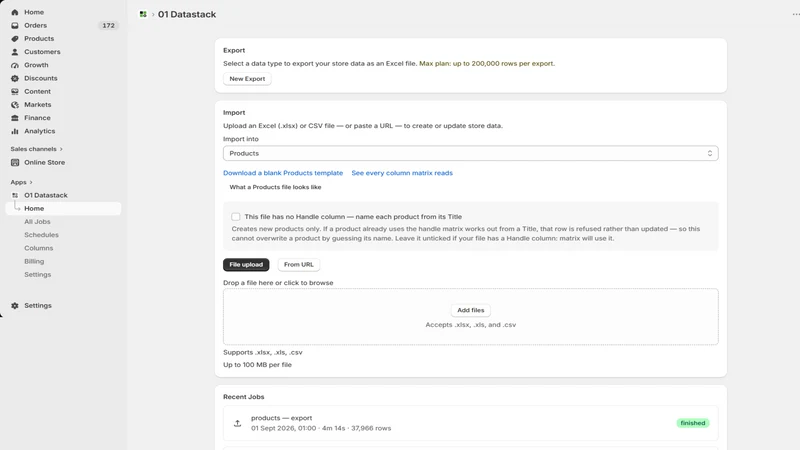
Task: Select the Customers person icon
Action: click(15, 52)
